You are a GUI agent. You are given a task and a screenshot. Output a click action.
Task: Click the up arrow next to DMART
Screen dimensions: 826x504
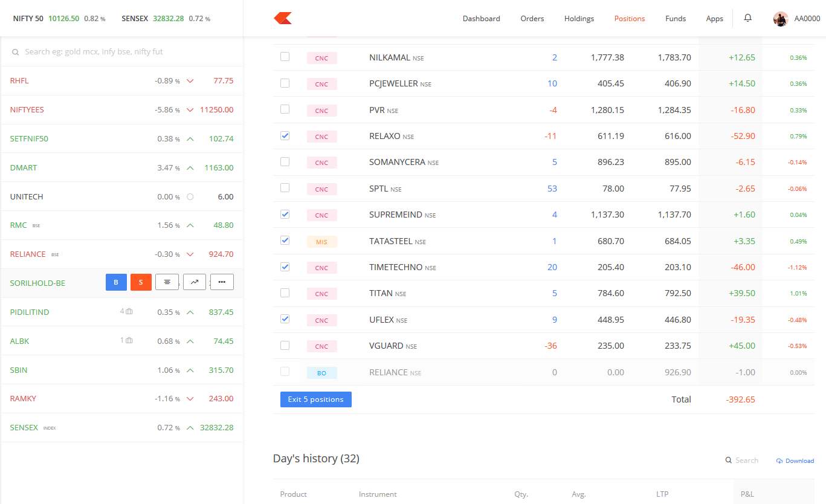tap(190, 168)
